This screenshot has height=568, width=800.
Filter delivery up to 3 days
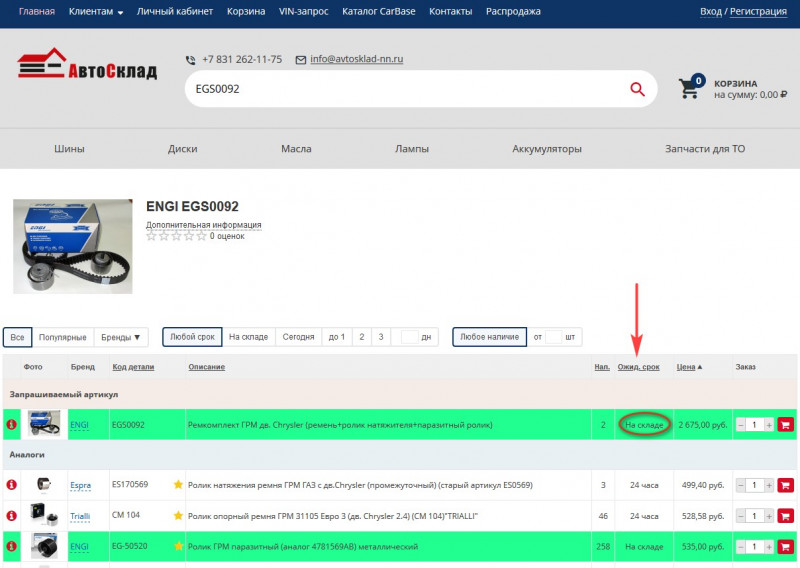coord(381,337)
